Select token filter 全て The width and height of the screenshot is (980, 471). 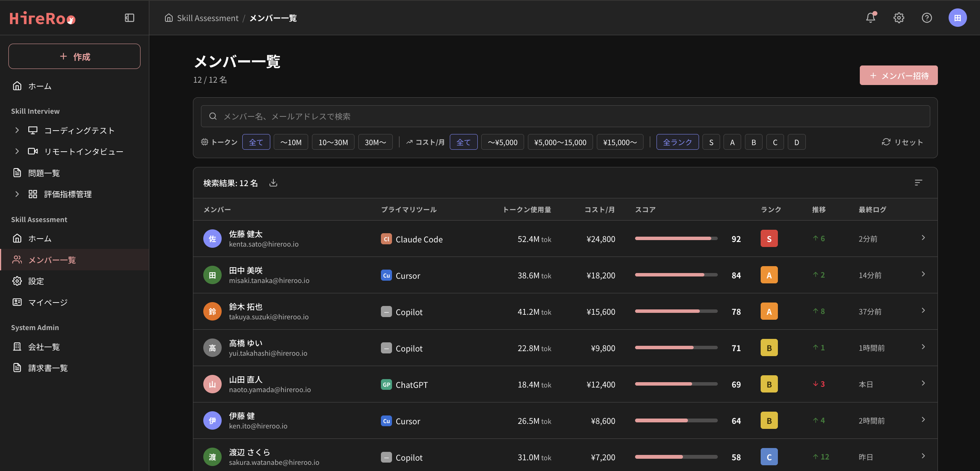(x=256, y=142)
